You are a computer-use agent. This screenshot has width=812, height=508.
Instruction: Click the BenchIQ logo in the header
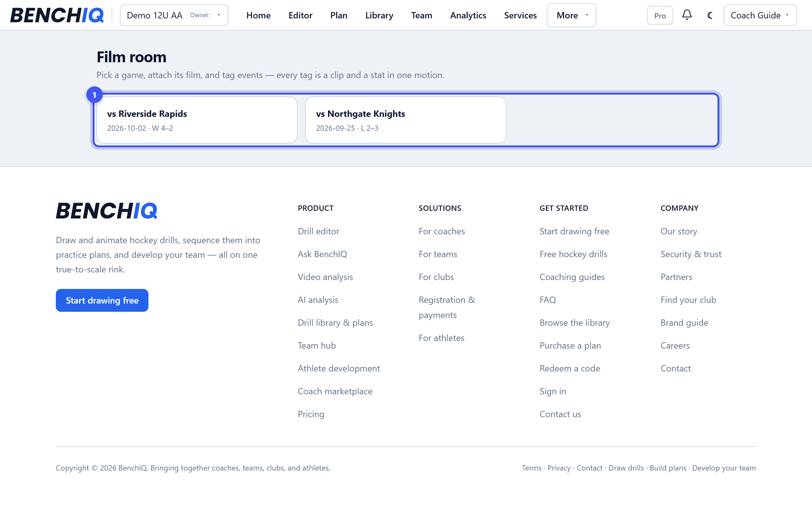(x=57, y=15)
